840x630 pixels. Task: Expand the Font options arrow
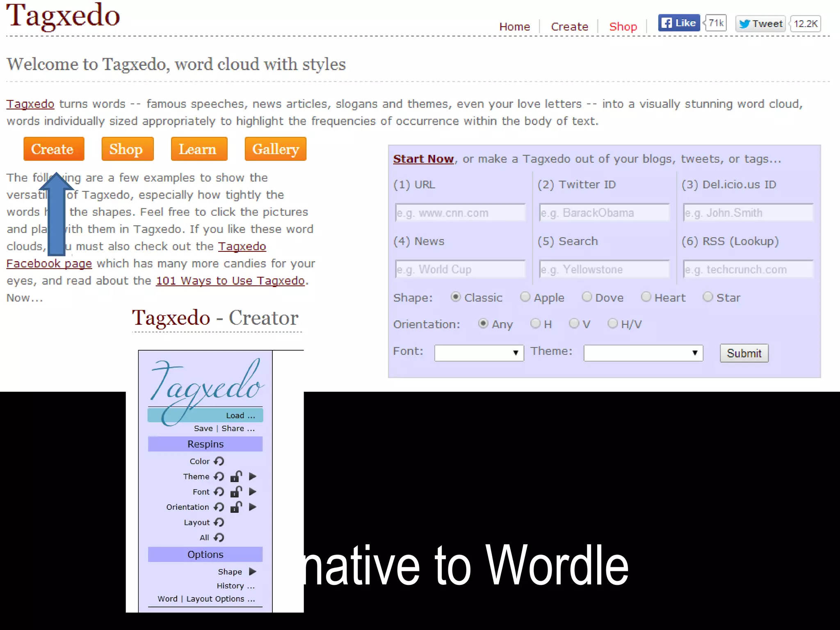click(253, 491)
